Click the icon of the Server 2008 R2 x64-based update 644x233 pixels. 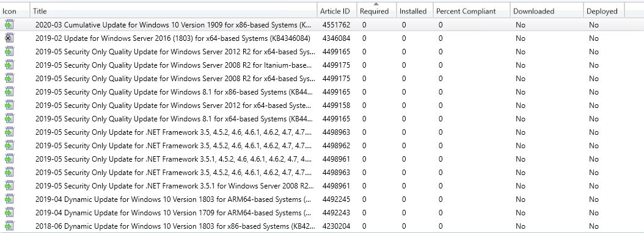tap(9, 79)
